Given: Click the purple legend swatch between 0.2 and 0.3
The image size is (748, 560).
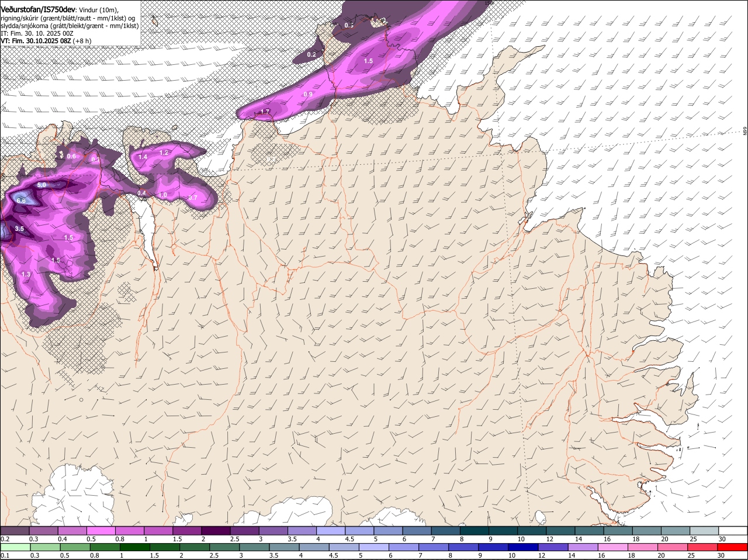Looking at the screenshot, I should pyautogui.click(x=15, y=530).
